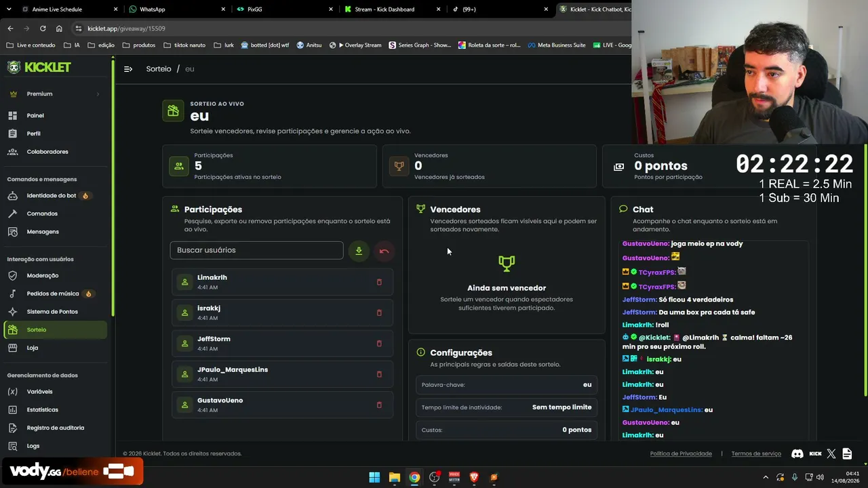Viewport: 868px width, 488px height.
Task: Open the Mensagens page
Action: (43, 232)
